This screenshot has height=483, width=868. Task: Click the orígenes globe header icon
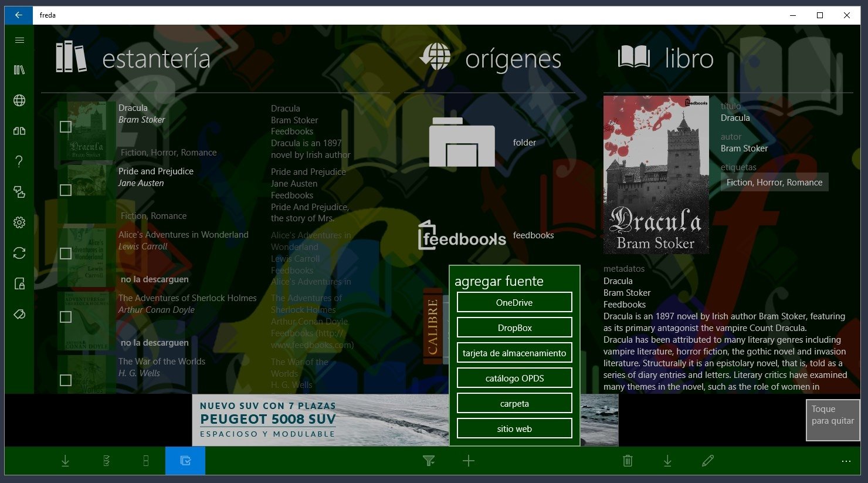[435, 57]
